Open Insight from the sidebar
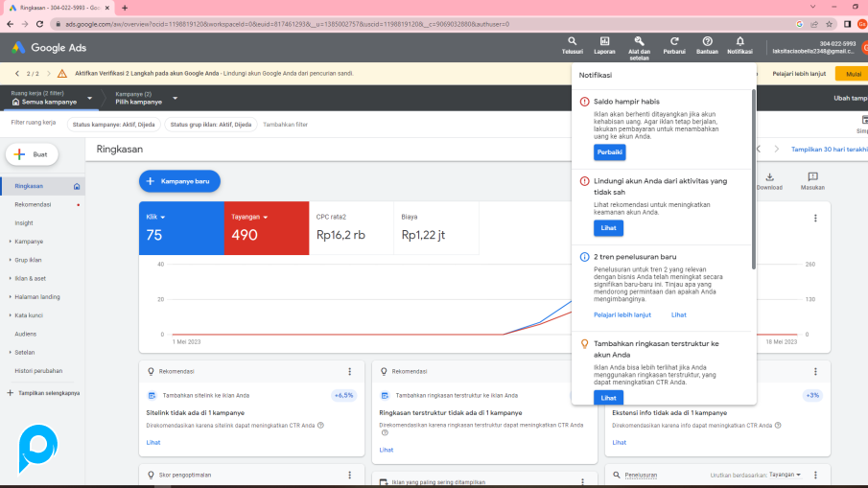 click(24, 222)
